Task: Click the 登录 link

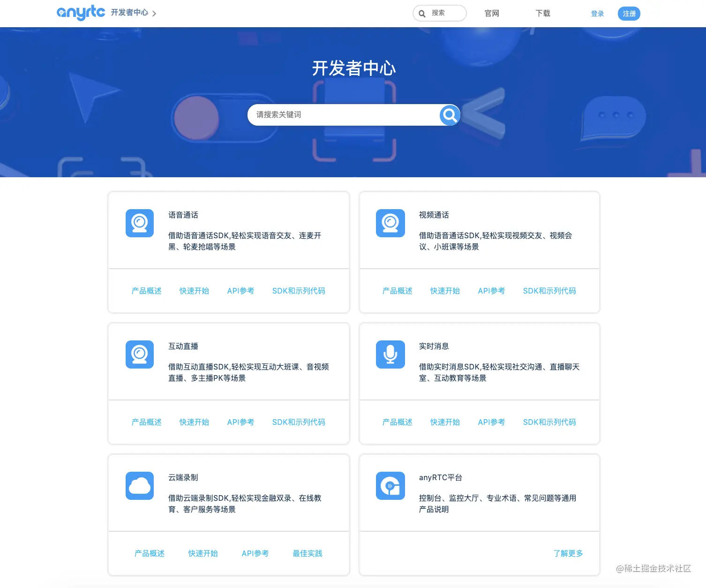Action: click(598, 14)
